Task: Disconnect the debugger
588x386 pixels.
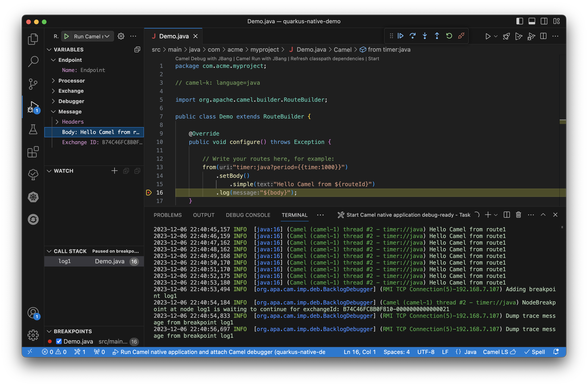Action: pyautogui.click(x=461, y=36)
